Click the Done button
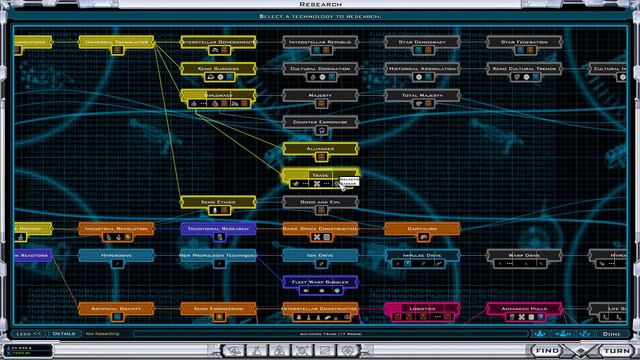This screenshot has height=360, width=640. (x=611, y=334)
